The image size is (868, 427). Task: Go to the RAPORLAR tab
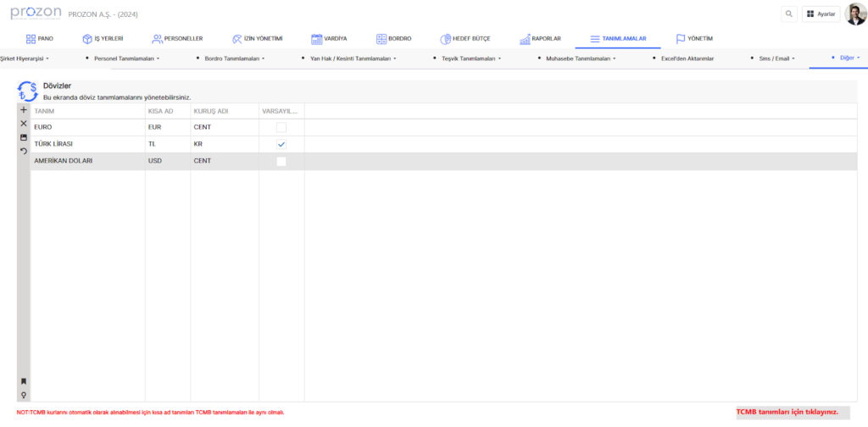pyautogui.click(x=541, y=39)
